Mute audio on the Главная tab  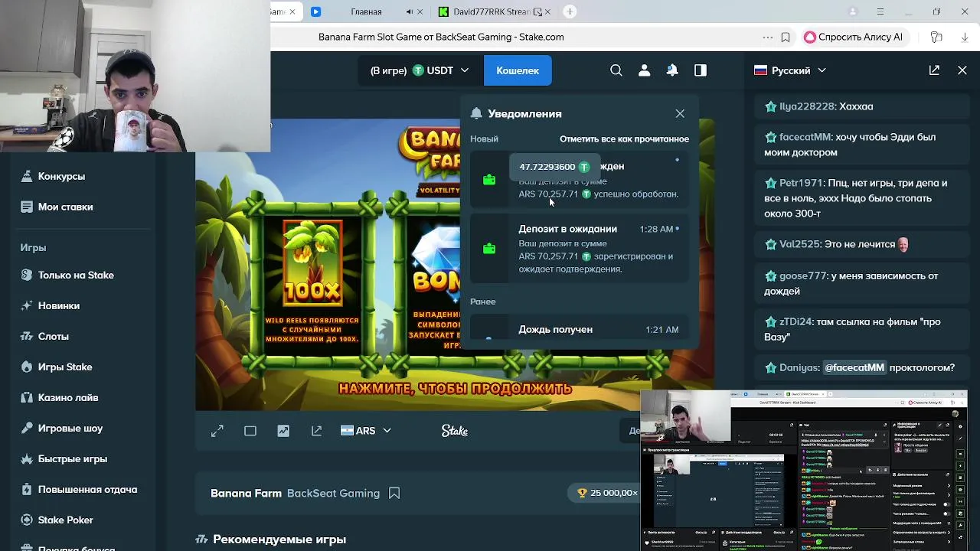point(409,11)
